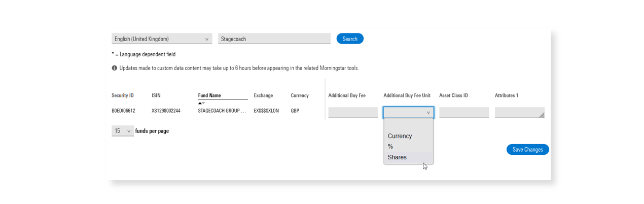The width and height of the screenshot is (644, 204).
Task: Sort by the Fund Name column header
Action: pyautogui.click(x=209, y=95)
